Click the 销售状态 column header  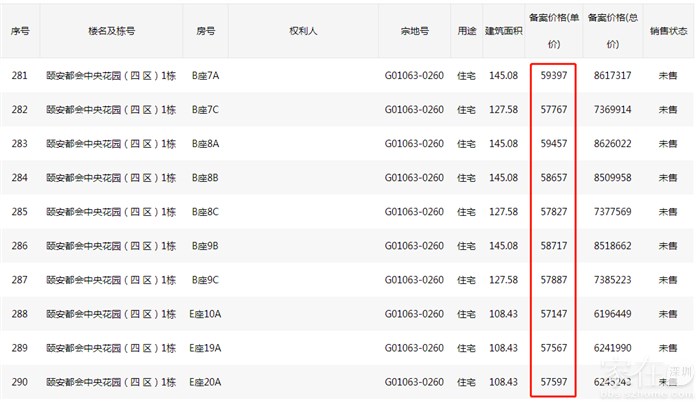668,31
